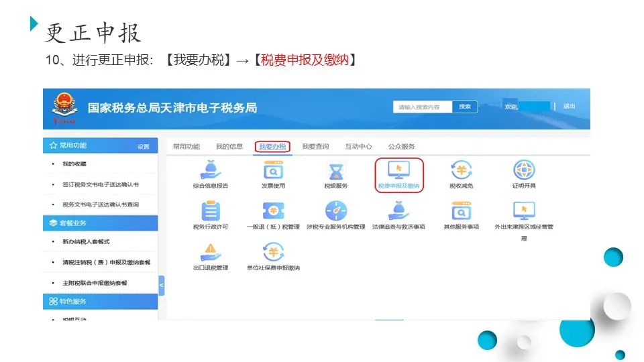Select the 我要办税 tab
The width and height of the screenshot is (644, 362).
[x=272, y=147]
